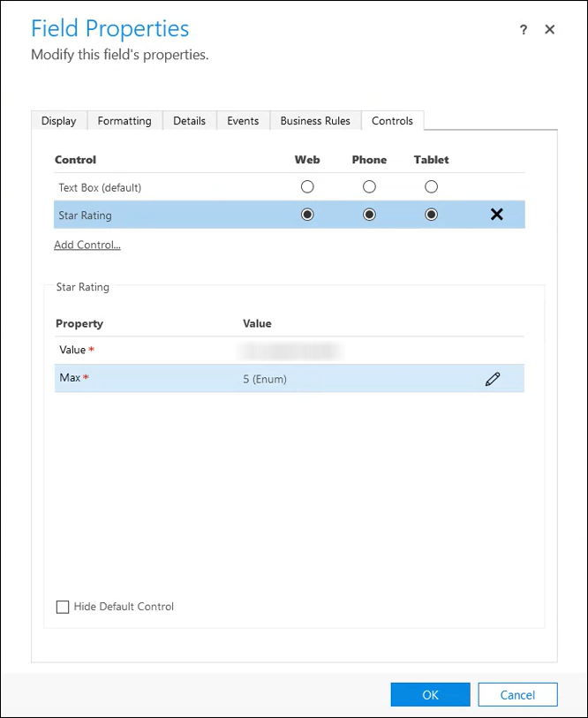Close the Field Properties dialog
This screenshot has height=718, width=588.
tap(550, 30)
